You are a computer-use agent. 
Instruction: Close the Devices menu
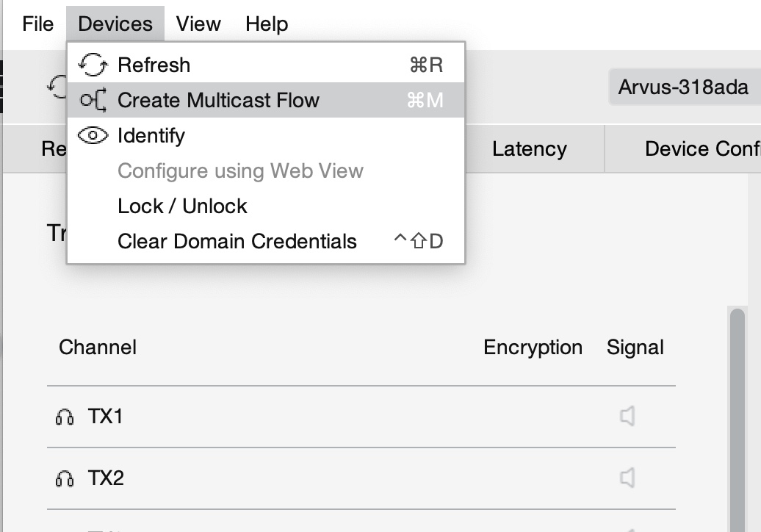click(x=115, y=24)
